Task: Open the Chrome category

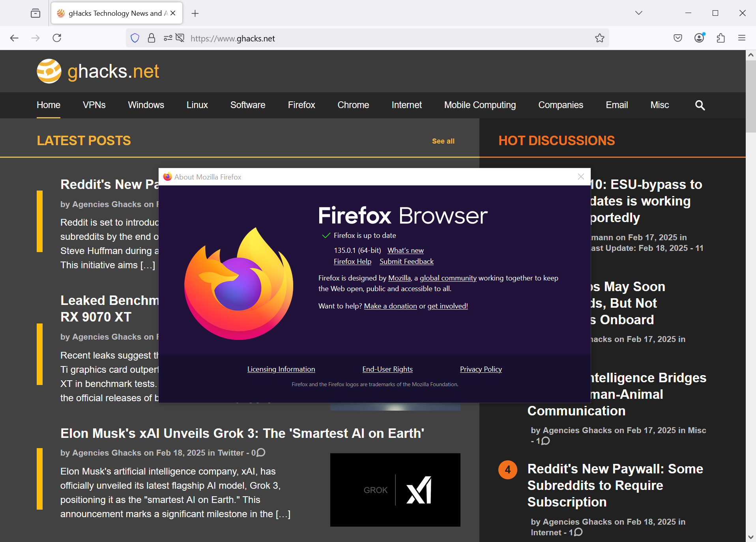Action: point(353,105)
